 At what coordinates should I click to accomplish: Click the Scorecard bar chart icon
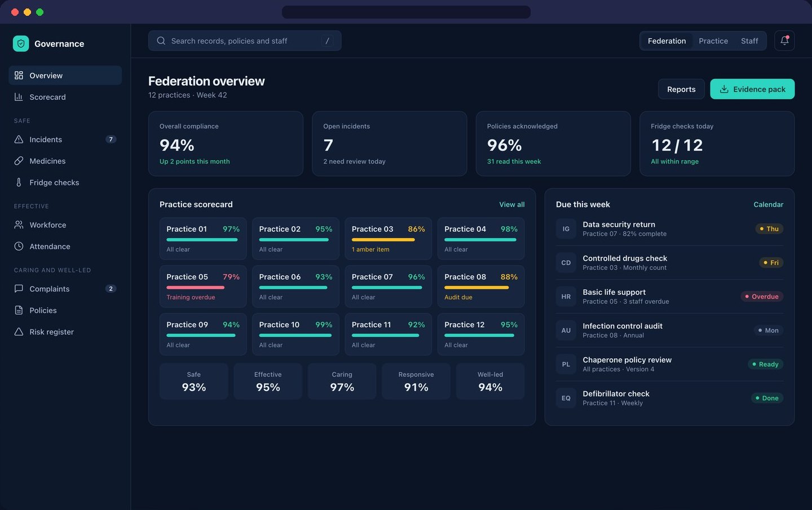[x=19, y=97]
